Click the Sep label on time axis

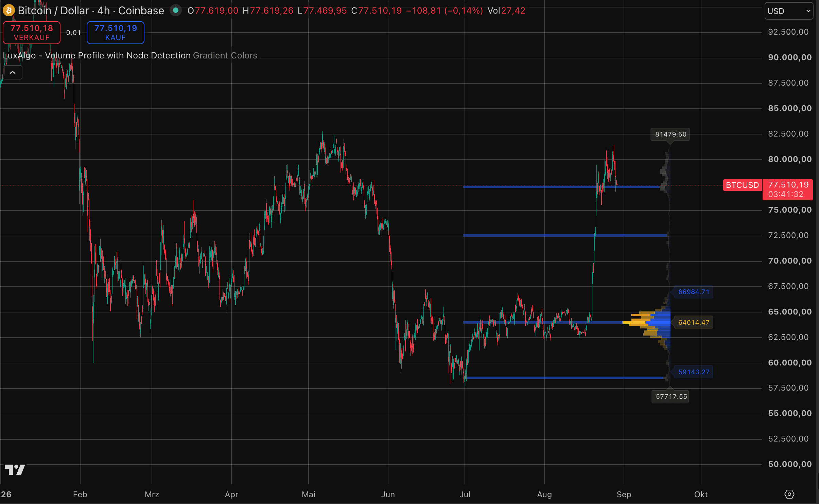coord(624,494)
